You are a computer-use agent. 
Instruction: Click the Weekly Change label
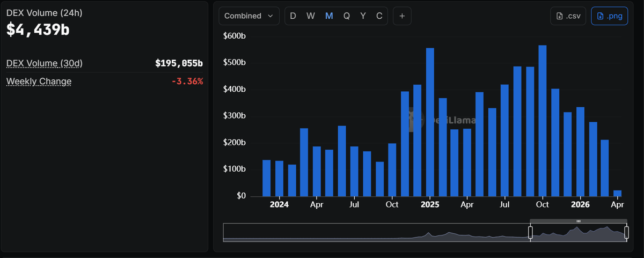(x=39, y=81)
